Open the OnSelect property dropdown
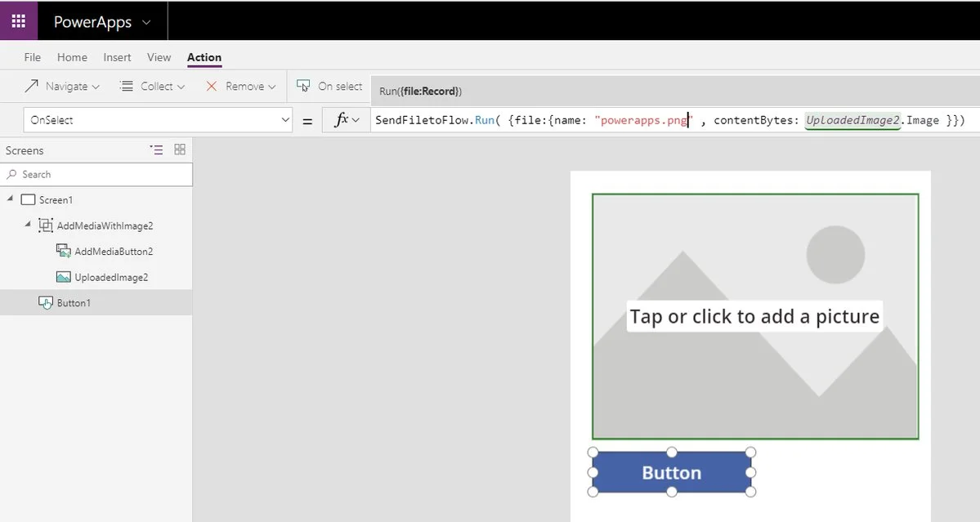Image resolution: width=980 pixels, height=522 pixels. (285, 120)
